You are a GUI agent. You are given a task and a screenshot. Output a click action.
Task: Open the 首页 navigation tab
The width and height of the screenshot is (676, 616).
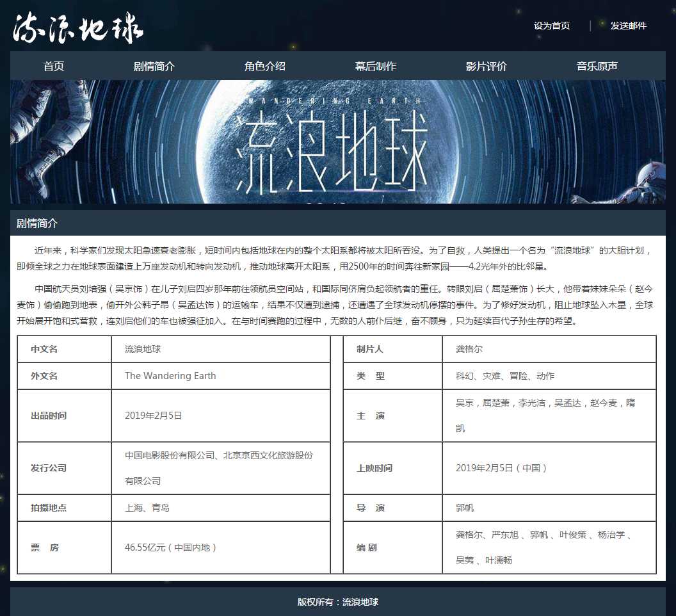tap(54, 66)
